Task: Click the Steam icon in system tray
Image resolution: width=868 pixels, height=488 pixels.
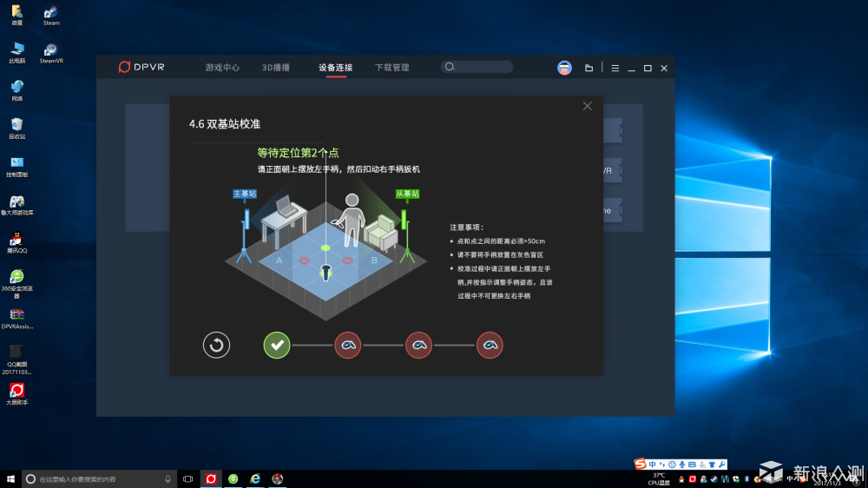Action: 714,479
